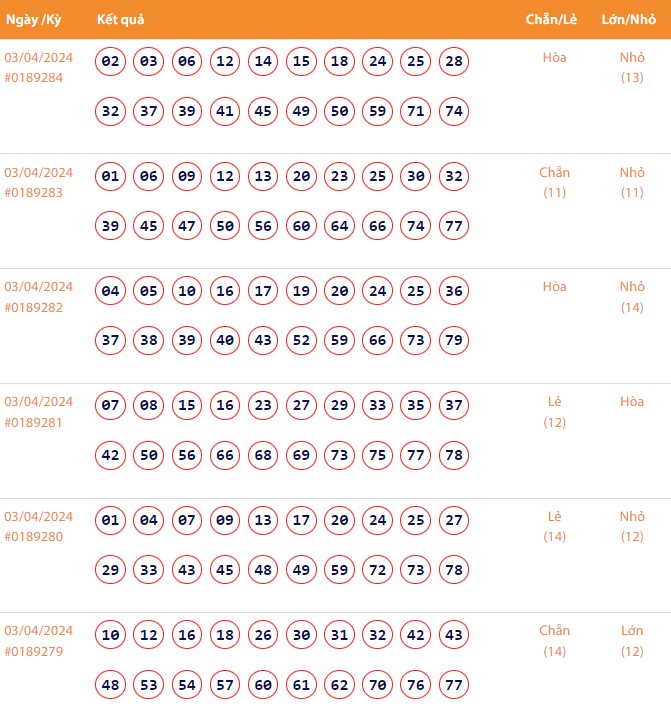Image resolution: width=671 pixels, height=712 pixels.
Task: Click the Lẻ (12) result for draw #0189281
Action: coord(555,412)
